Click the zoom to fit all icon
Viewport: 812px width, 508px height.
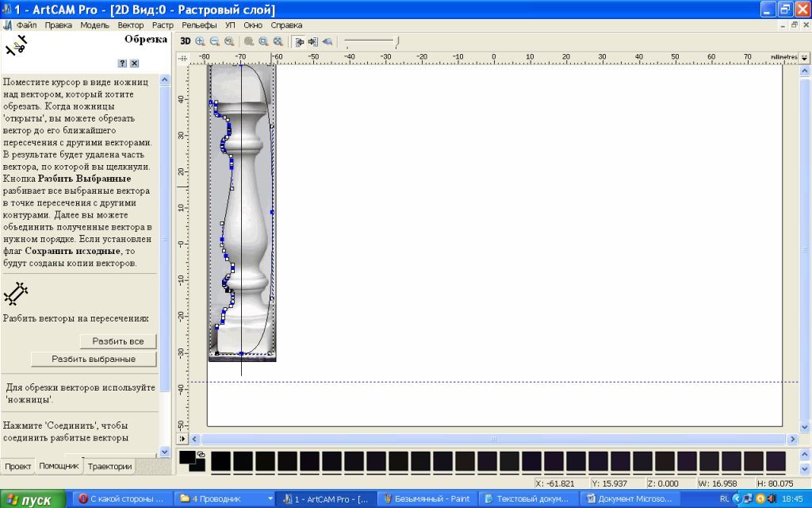coord(278,41)
